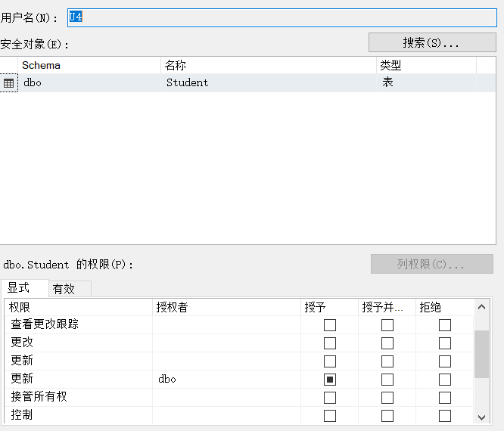Select the 查看更改跟踪 permission row
The image size is (504, 431).
(x=239, y=324)
